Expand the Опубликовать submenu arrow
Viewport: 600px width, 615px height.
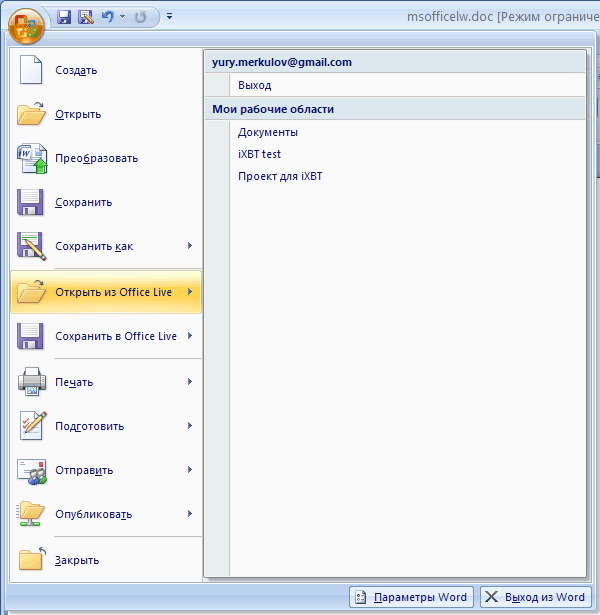coord(190,513)
